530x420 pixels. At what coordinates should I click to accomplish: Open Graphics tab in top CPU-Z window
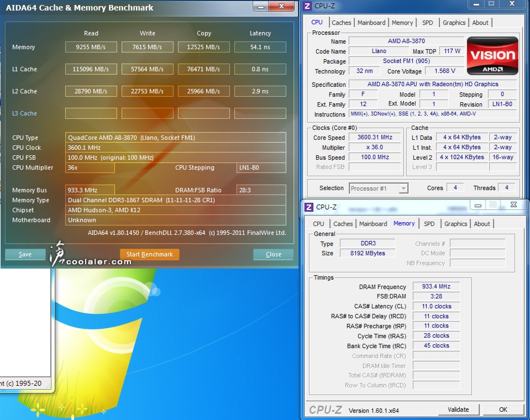(x=454, y=23)
